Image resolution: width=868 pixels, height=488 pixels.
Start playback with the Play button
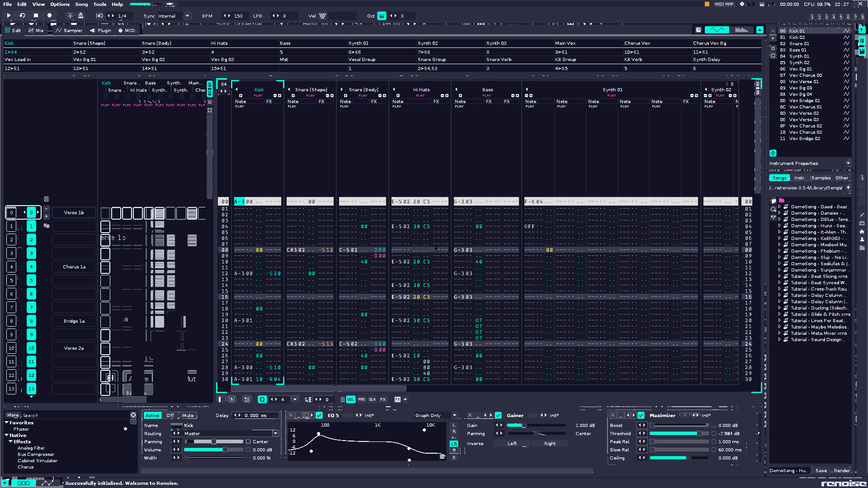click(x=9, y=15)
